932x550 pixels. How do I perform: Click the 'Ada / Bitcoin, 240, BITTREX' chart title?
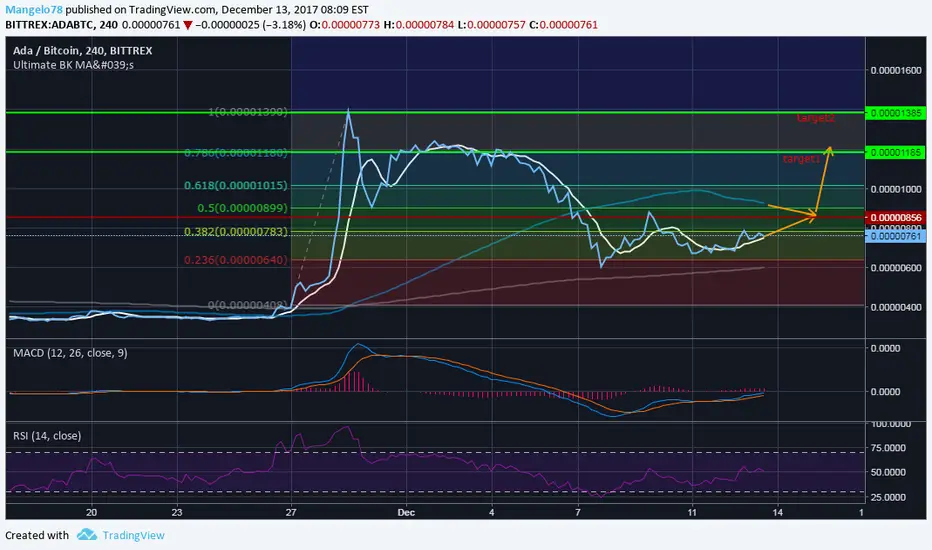[83, 51]
